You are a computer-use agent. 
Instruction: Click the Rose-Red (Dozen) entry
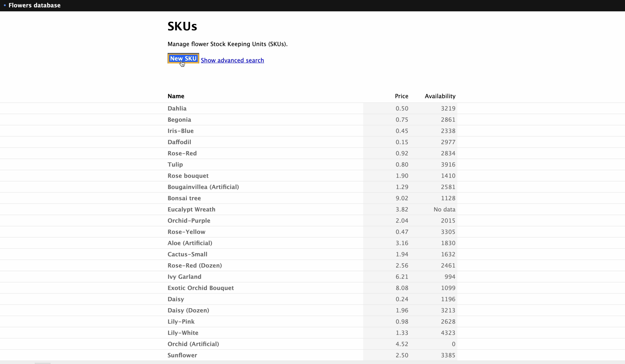[x=195, y=265]
